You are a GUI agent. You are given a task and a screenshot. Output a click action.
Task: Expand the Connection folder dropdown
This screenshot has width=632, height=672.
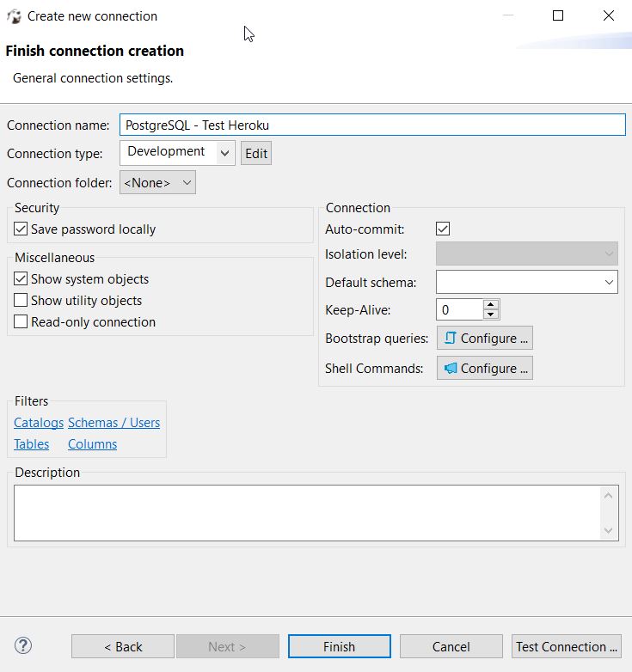click(157, 182)
